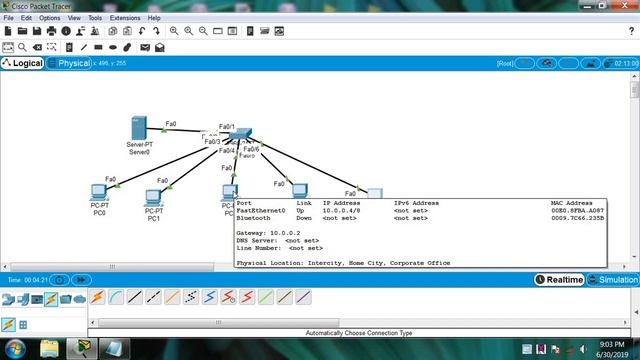Open the Options menu
This screenshot has width=640, height=360.
point(49,18)
